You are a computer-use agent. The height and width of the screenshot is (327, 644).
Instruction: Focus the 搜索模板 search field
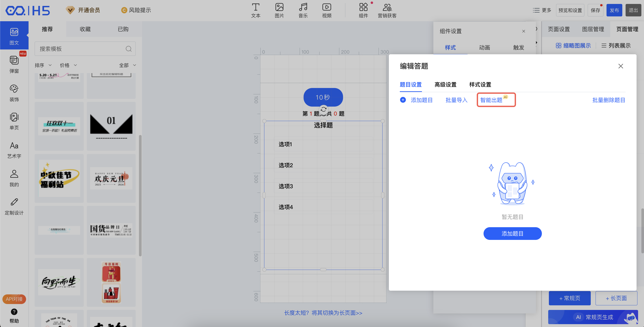(x=85, y=49)
